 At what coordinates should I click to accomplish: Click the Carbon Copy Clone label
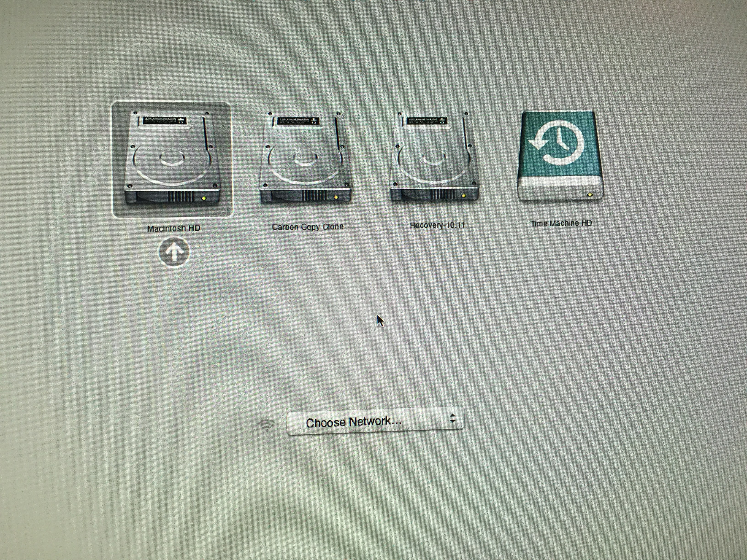pyautogui.click(x=308, y=227)
